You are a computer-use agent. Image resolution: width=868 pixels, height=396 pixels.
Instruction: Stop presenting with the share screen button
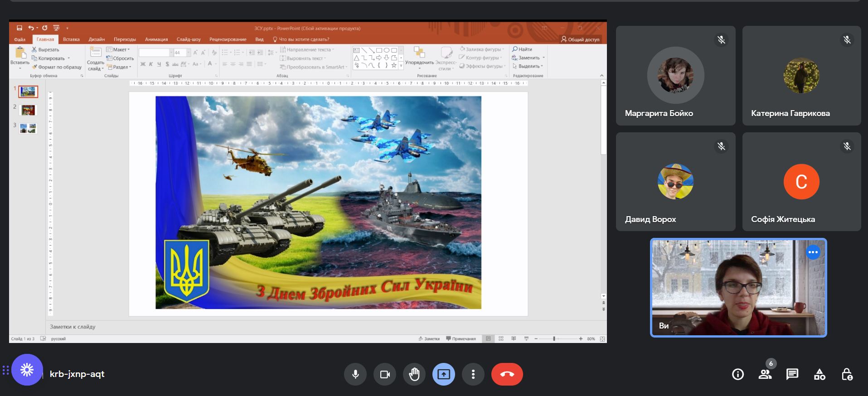(x=443, y=374)
